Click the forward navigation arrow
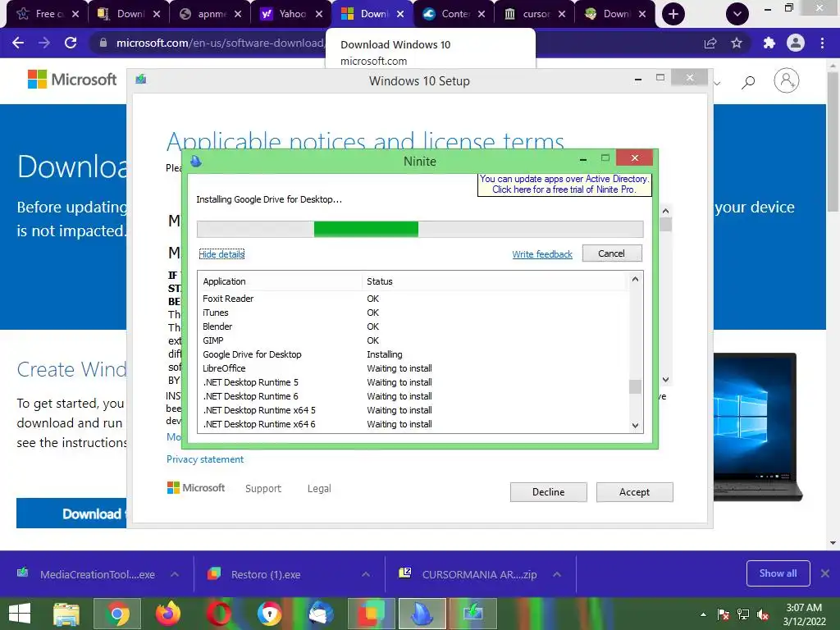The image size is (840, 630). click(x=44, y=43)
